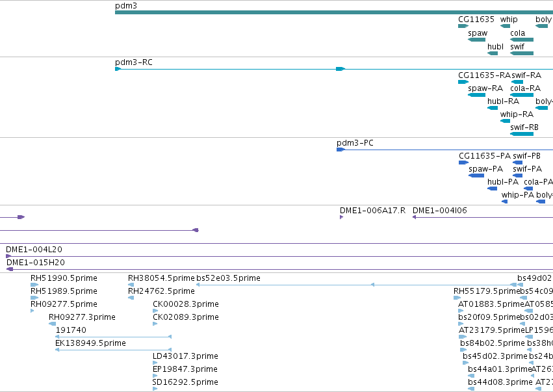This screenshot has width=553, height=392.
Task: Select the swif-PA protein glyph
Action: tap(517, 176)
